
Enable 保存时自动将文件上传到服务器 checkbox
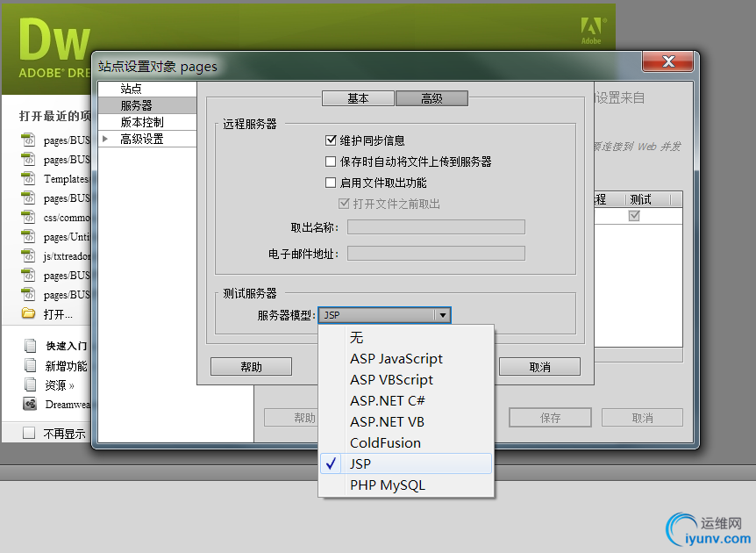coord(331,162)
